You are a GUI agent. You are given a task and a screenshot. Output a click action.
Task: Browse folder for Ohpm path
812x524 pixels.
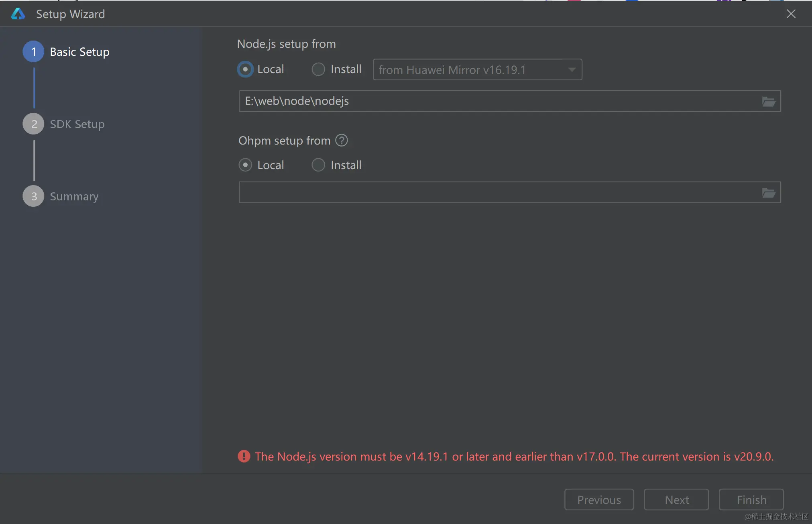[x=768, y=193]
